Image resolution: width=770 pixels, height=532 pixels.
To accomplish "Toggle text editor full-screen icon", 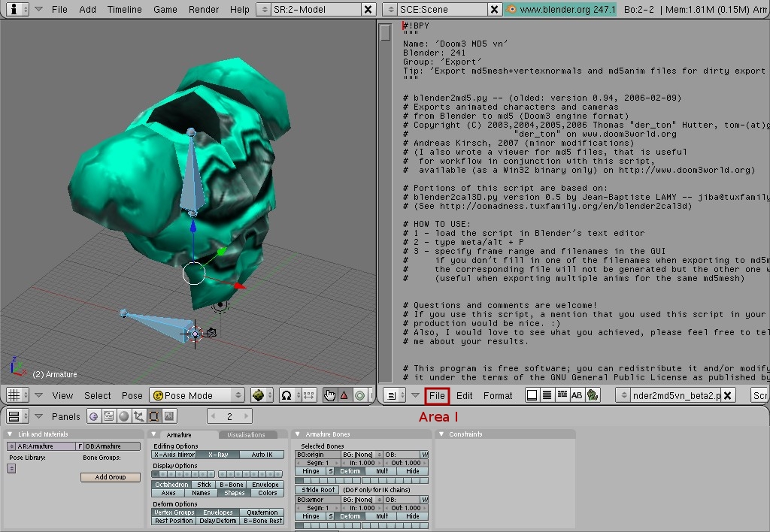I will click(x=532, y=395).
